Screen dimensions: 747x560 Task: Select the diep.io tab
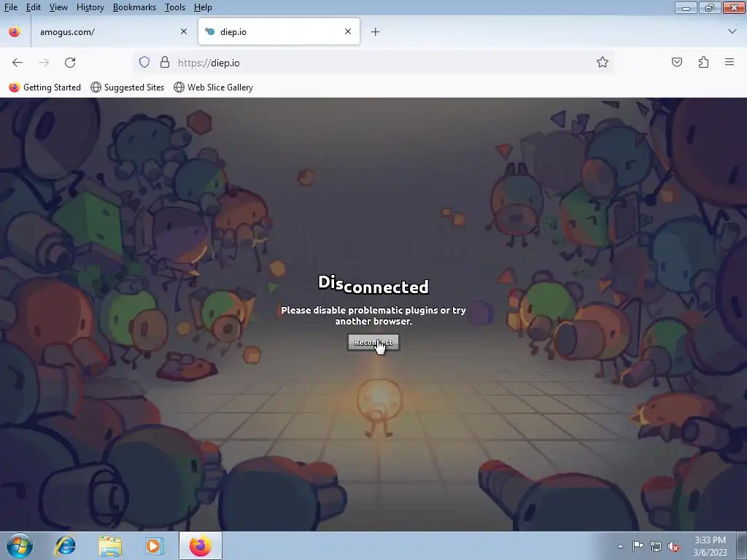tap(279, 32)
